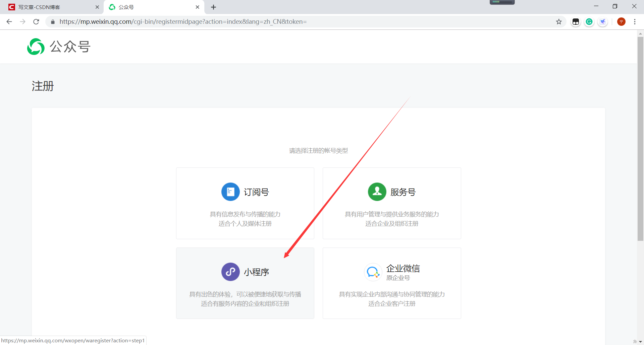Click the 具有用户管理与提供业务服务的能力 text
Image resolution: width=644 pixels, height=345 pixels.
click(392, 214)
